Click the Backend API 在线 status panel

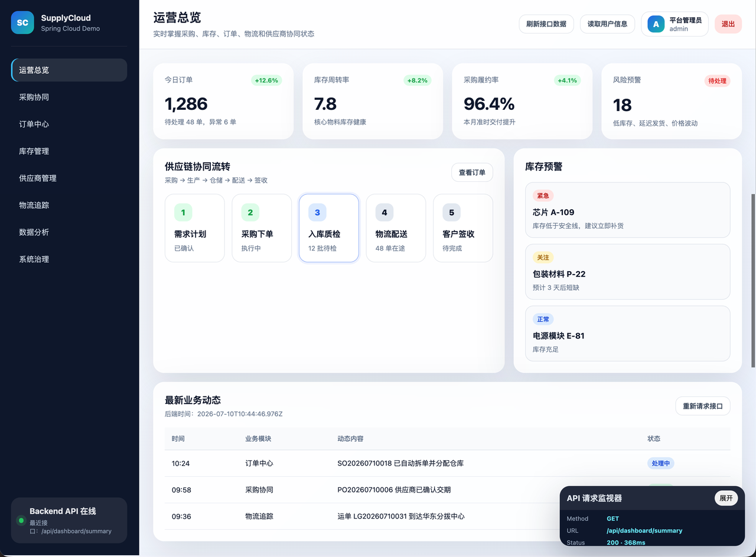pos(69,520)
